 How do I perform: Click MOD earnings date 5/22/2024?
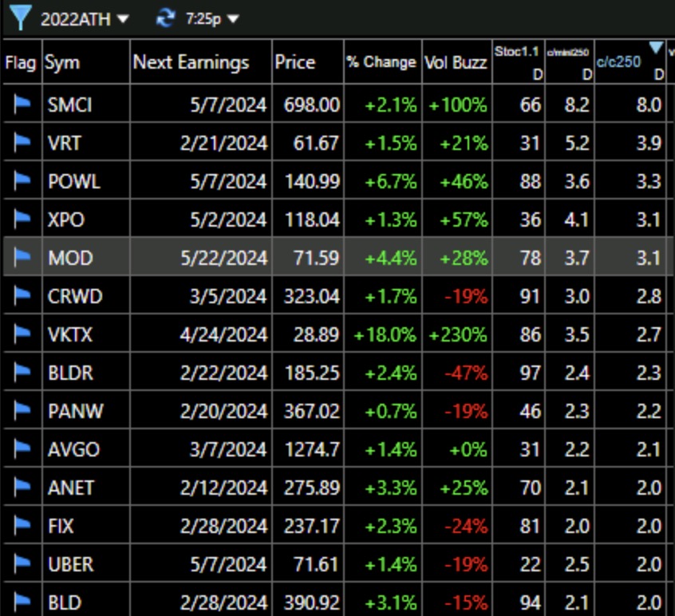click(224, 259)
